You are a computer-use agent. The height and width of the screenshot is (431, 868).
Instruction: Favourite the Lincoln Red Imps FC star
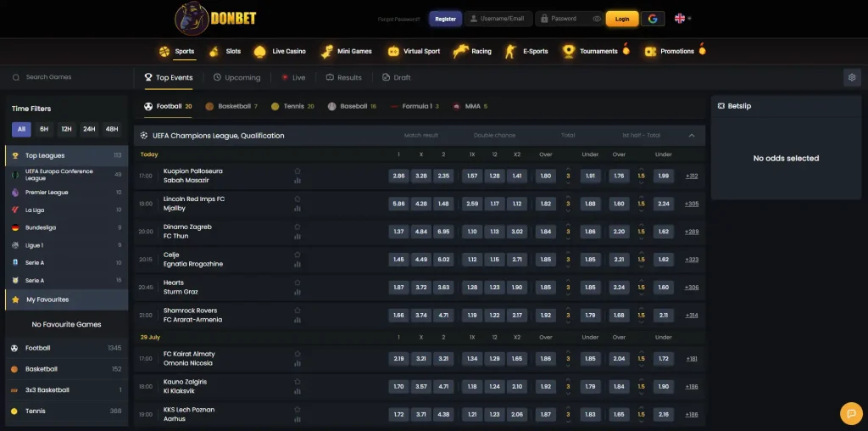tap(298, 199)
